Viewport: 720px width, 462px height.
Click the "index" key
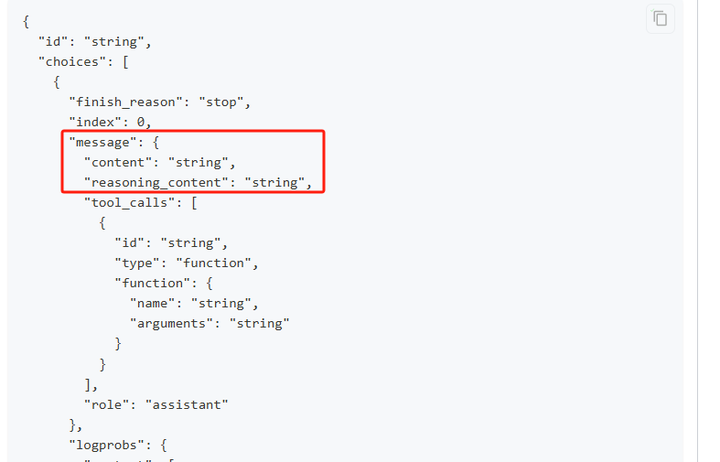click(x=95, y=121)
